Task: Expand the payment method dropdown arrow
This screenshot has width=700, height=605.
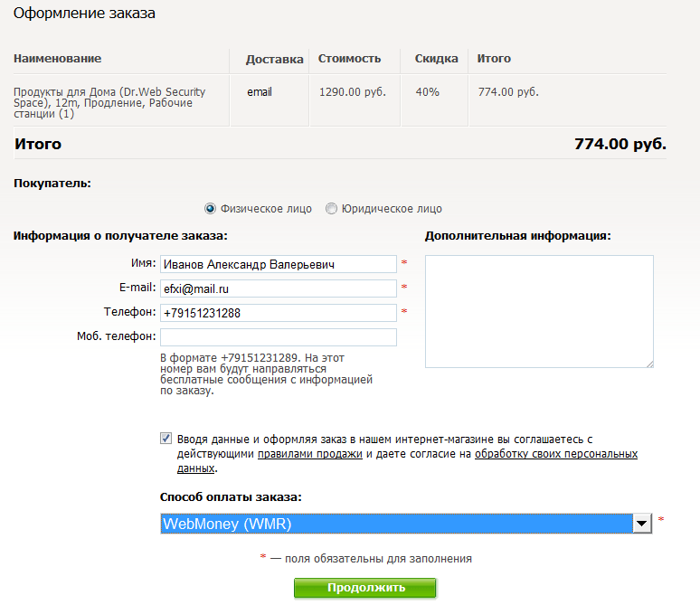Action: click(x=641, y=524)
